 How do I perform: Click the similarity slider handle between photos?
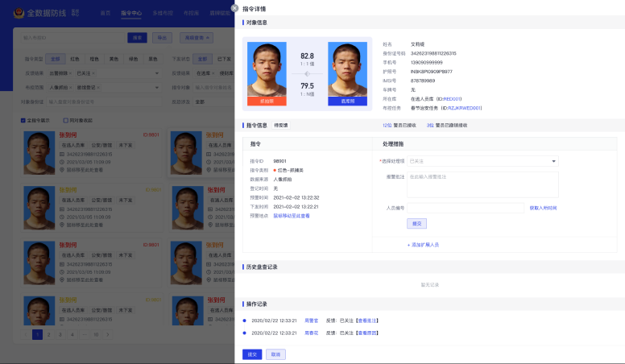[307, 74]
